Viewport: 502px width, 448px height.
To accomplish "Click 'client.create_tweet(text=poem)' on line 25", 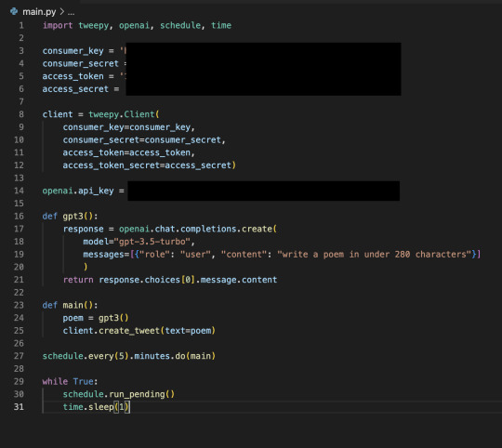I will click(x=139, y=330).
